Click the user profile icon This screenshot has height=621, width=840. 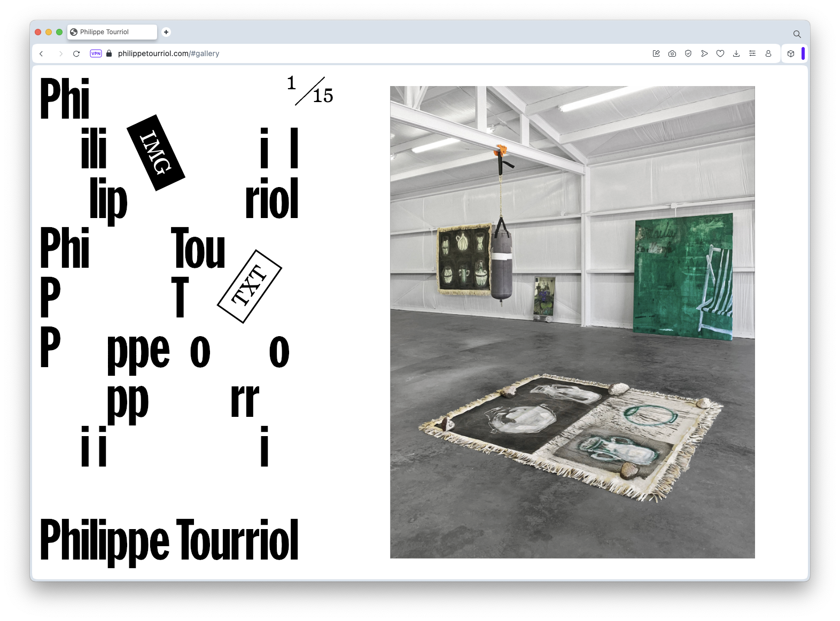768,53
